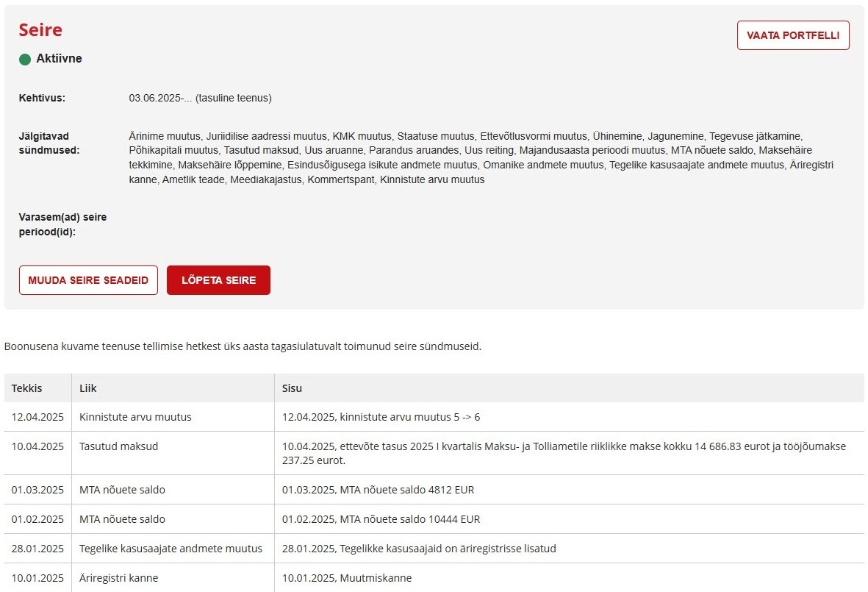The width and height of the screenshot is (868, 592).
Task: Click the MTA nõuete saldo 10444 EUR entry
Action: (x=381, y=519)
